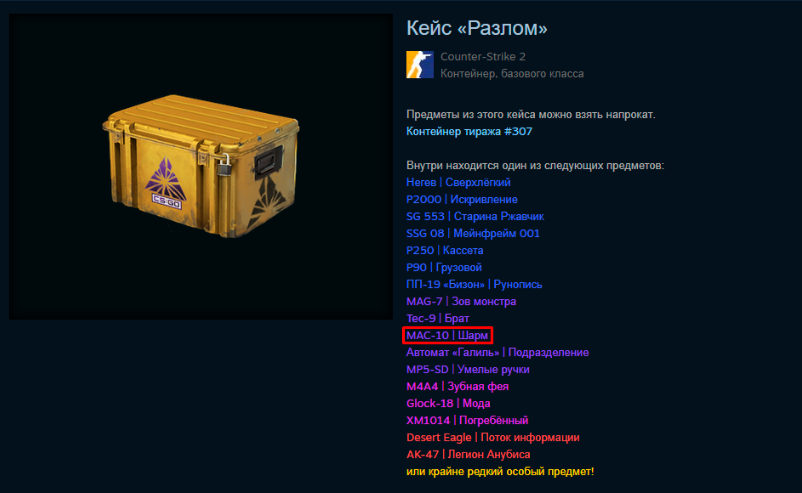Click the MAG-7 | Зов монстра link

[x=461, y=301]
